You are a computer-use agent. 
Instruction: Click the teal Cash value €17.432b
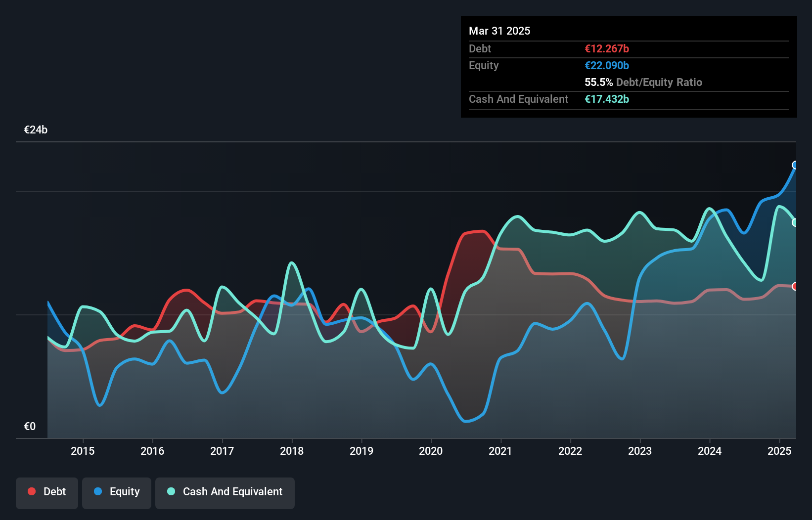coord(607,99)
